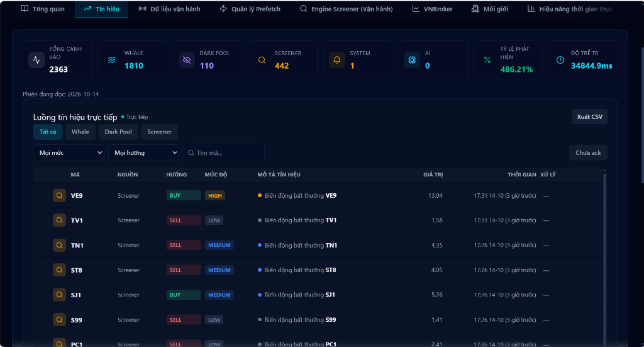Click description Biến động bất thường SJ1
Screen dimensions: 644x347
tap(299, 295)
